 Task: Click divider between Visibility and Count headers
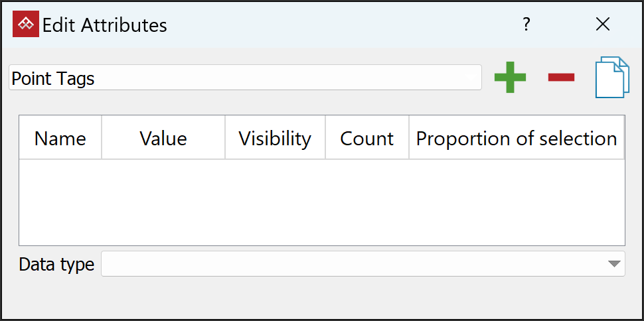[325, 138]
